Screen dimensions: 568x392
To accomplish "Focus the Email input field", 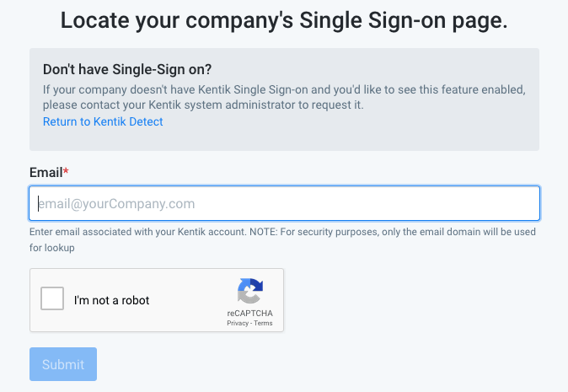I will coord(284,203).
